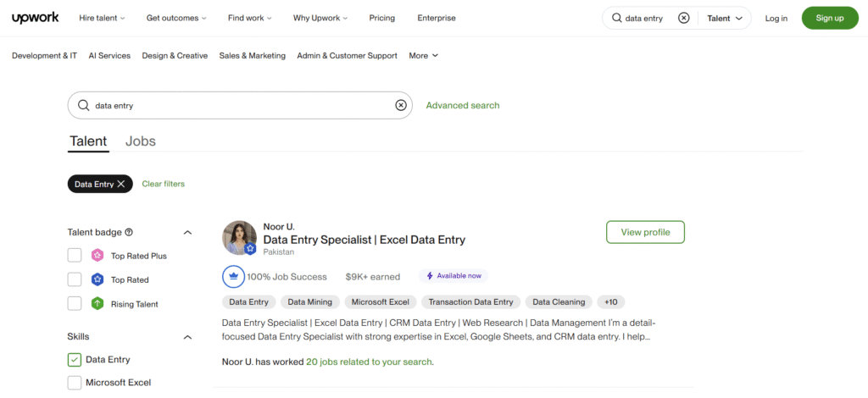This screenshot has height=398, width=868.
Task: Open the Hire talent dropdown menu
Action: (102, 18)
